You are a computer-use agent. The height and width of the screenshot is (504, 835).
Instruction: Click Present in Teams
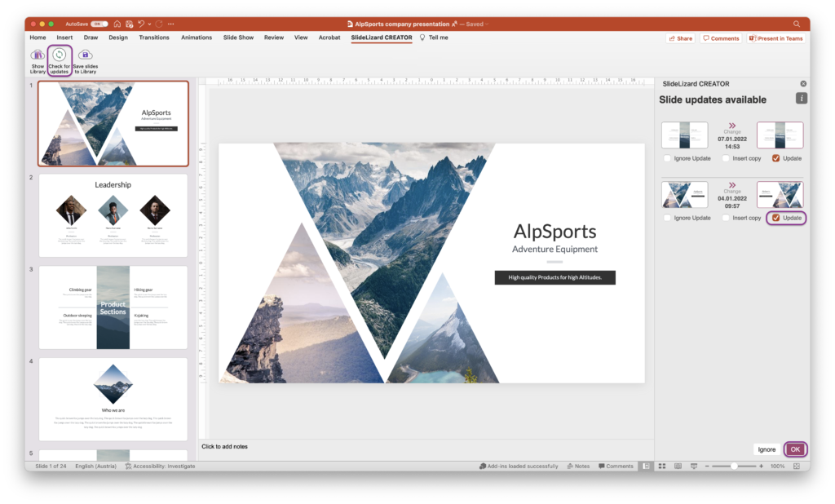(775, 38)
